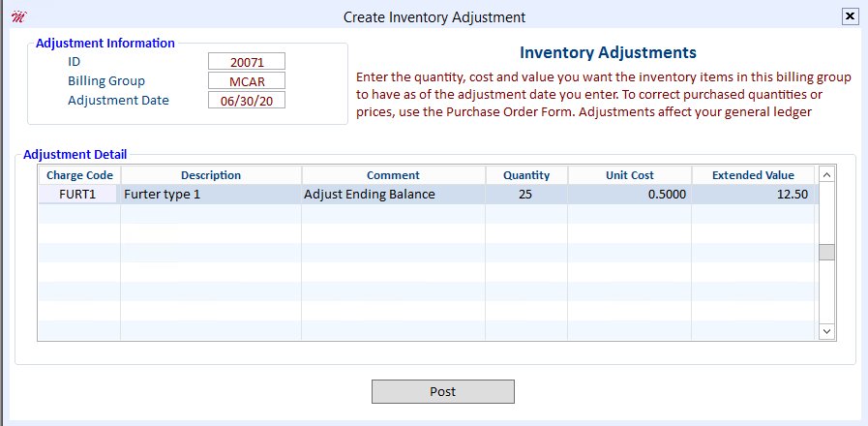Image resolution: width=868 pixels, height=426 pixels.
Task: Click the scrollbar up arrow in grid
Action: (827, 175)
